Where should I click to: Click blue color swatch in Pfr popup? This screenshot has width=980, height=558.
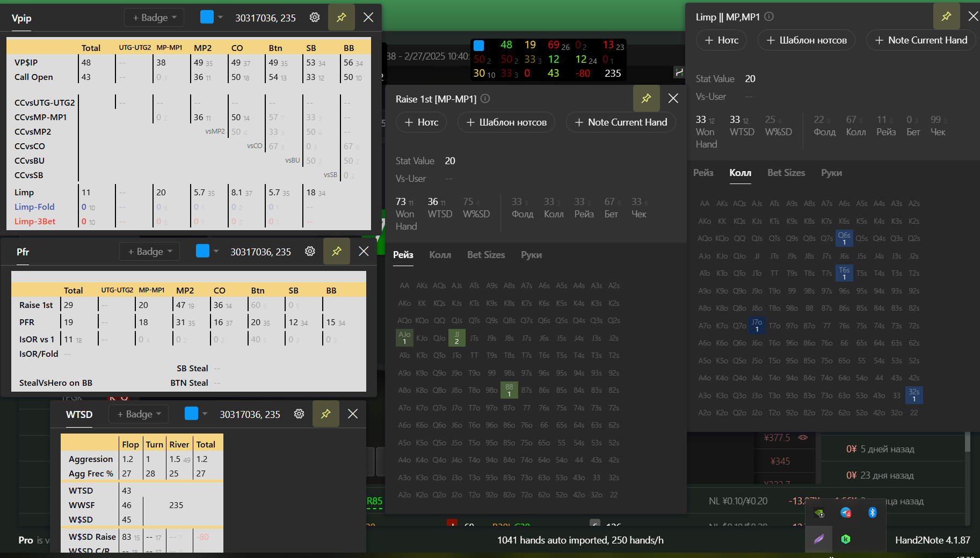[202, 251]
